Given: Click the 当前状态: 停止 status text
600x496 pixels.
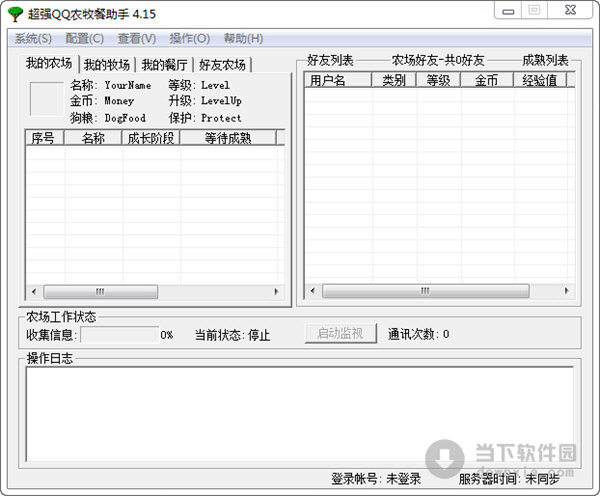Looking at the screenshot, I should pos(232,335).
